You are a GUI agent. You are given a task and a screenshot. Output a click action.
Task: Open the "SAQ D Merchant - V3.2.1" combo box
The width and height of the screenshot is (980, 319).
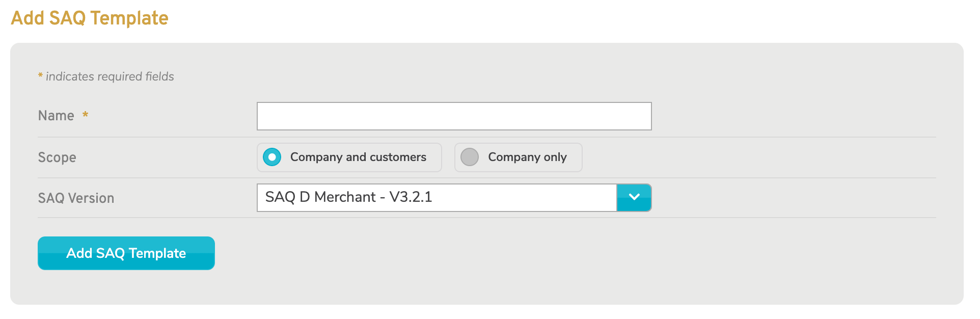click(437, 197)
